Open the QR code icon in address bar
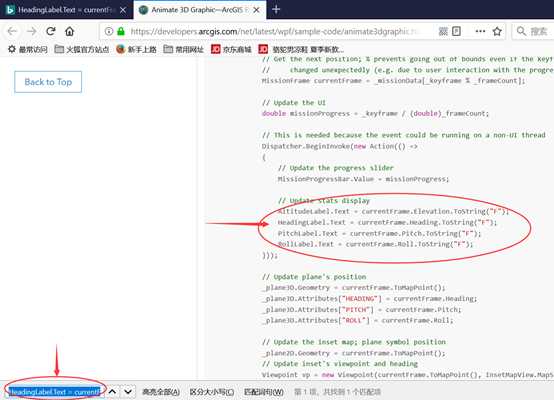Image resolution: width=554 pixels, height=400 pixels. click(x=443, y=31)
